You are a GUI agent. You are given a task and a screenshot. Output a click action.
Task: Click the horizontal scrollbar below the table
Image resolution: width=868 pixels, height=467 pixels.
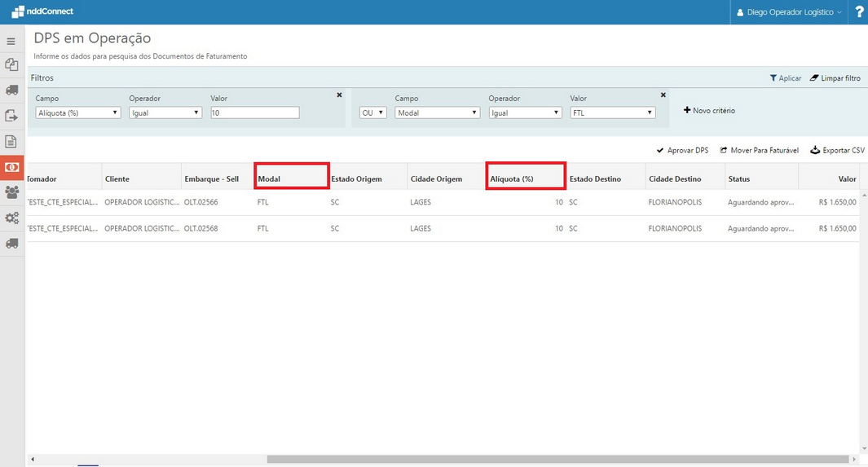click(558, 459)
